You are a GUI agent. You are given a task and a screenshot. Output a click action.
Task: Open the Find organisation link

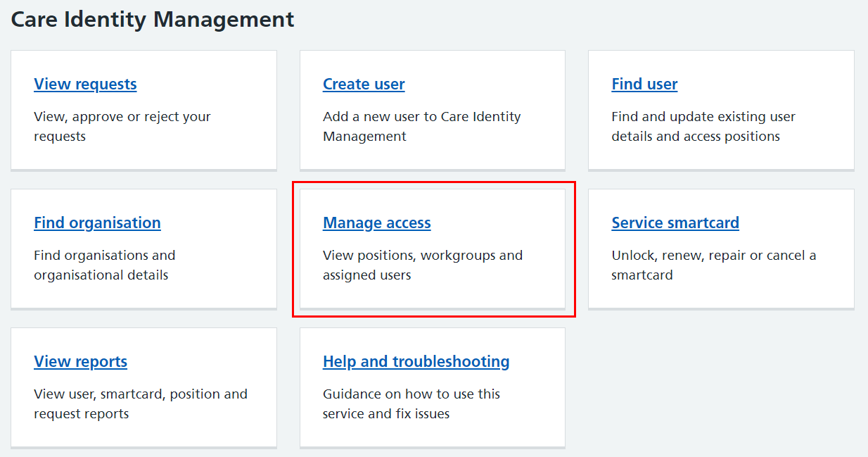point(97,223)
